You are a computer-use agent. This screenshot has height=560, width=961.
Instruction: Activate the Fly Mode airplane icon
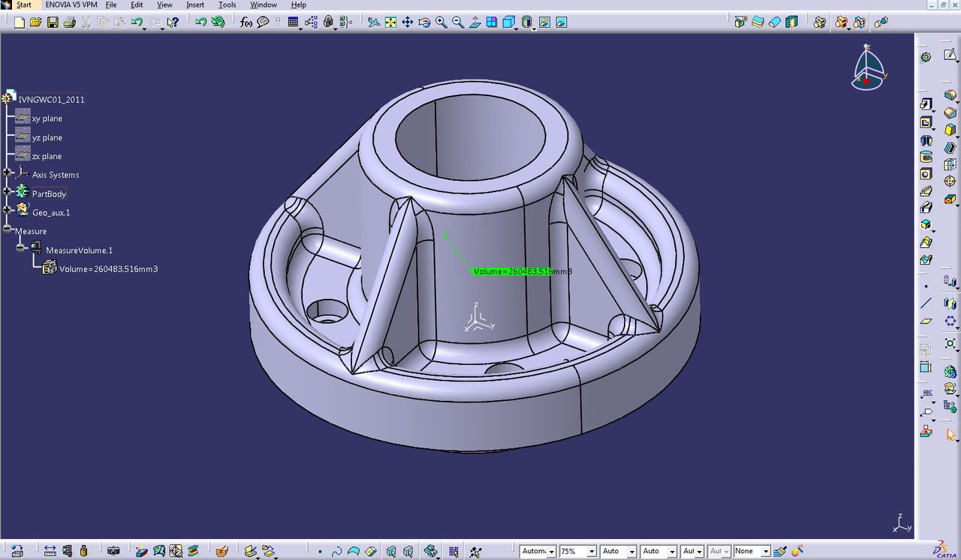373,23
